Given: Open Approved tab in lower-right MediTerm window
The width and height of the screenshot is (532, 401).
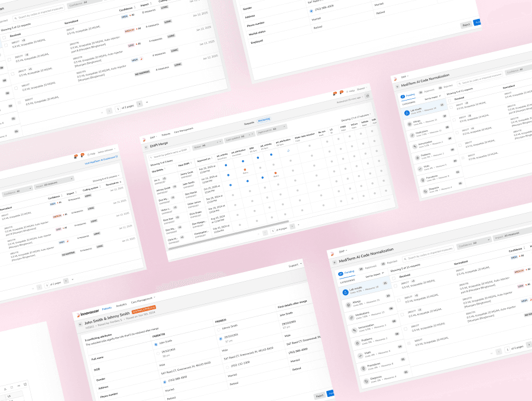Looking at the screenshot, I should [368, 267].
